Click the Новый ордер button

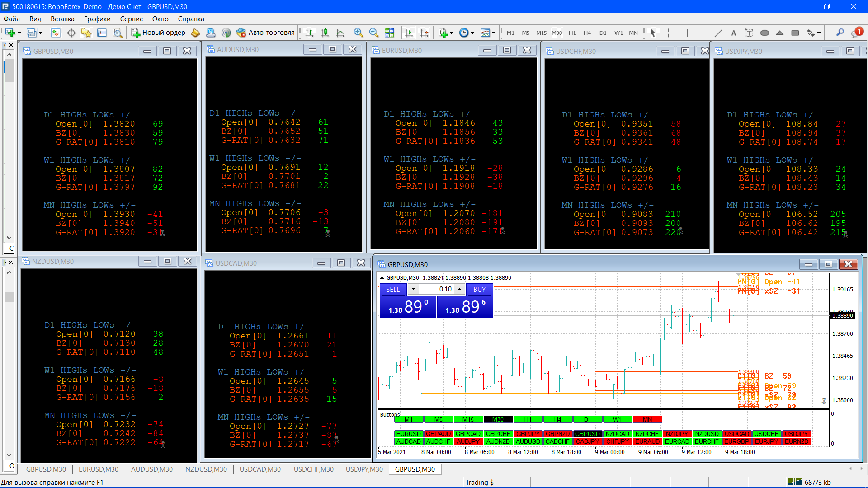(x=158, y=33)
